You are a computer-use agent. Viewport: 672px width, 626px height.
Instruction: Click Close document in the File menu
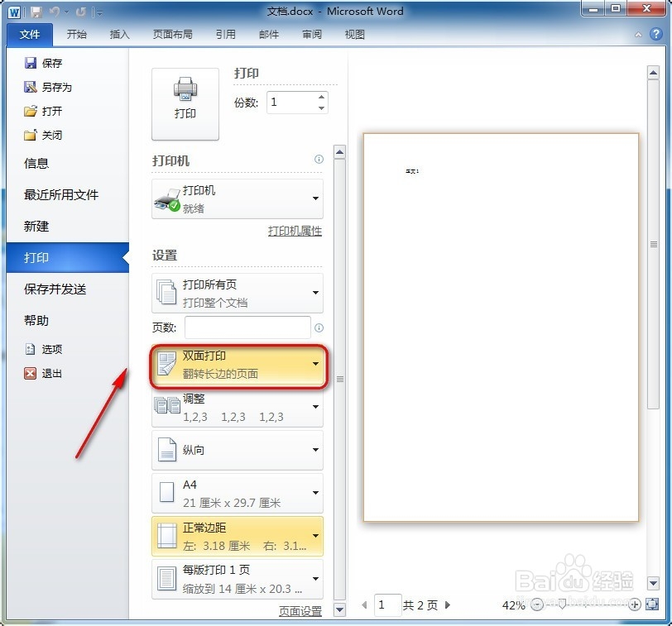43,136
